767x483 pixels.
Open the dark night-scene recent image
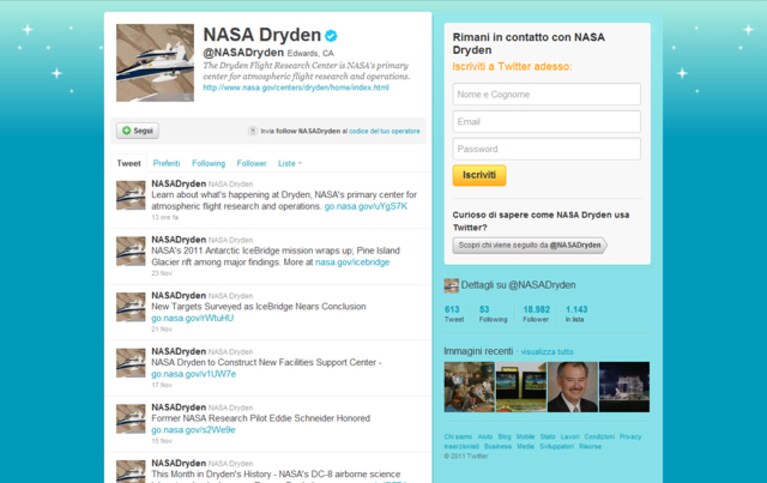coord(625,387)
